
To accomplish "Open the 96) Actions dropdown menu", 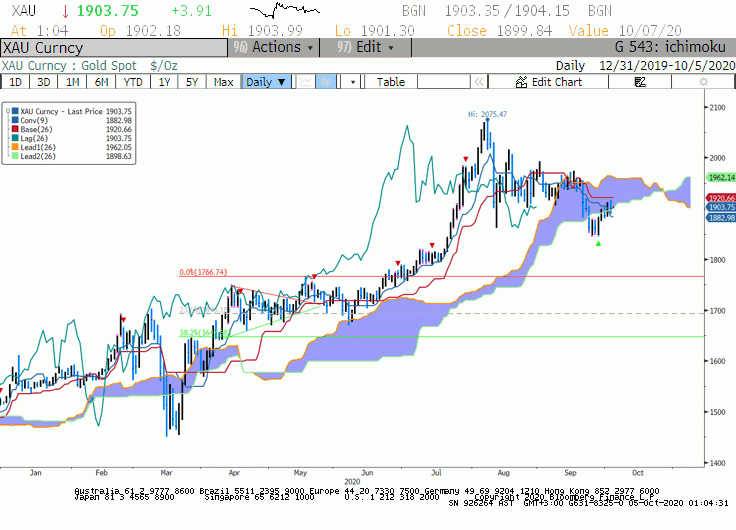I will [x=274, y=47].
